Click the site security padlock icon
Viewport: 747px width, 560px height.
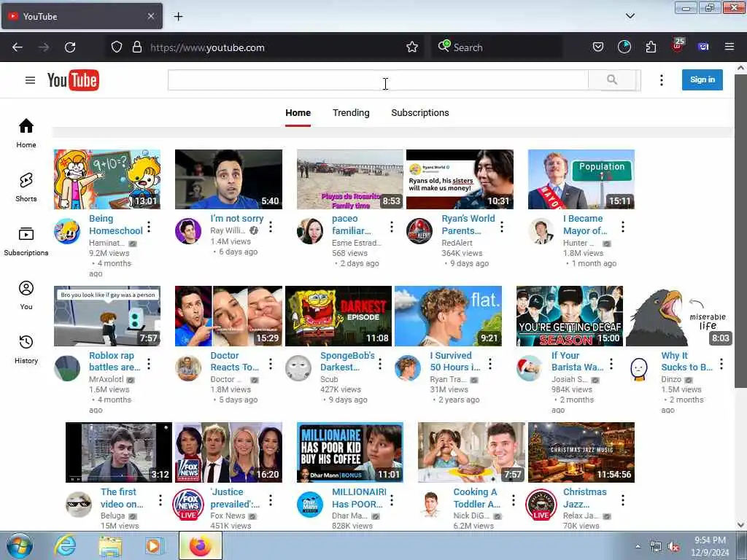pos(137,47)
